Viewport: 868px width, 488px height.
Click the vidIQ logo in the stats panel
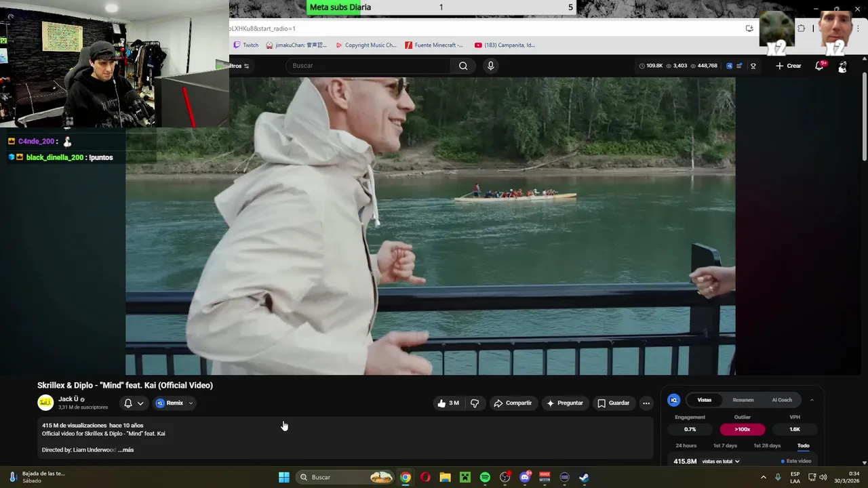point(673,400)
